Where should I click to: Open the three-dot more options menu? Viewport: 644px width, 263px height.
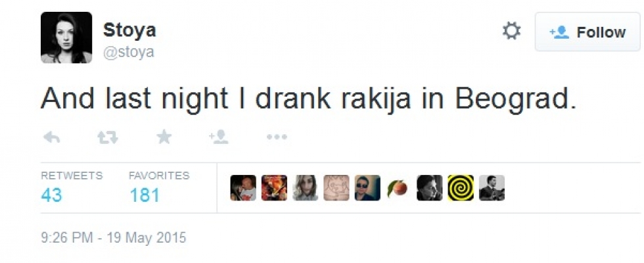click(277, 137)
